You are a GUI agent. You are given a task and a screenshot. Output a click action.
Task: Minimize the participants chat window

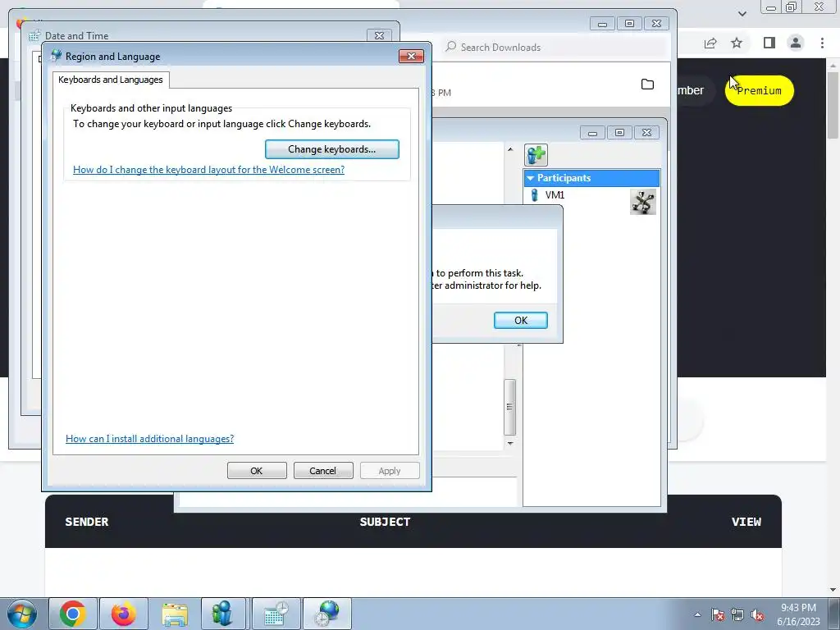pyautogui.click(x=592, y=133)
